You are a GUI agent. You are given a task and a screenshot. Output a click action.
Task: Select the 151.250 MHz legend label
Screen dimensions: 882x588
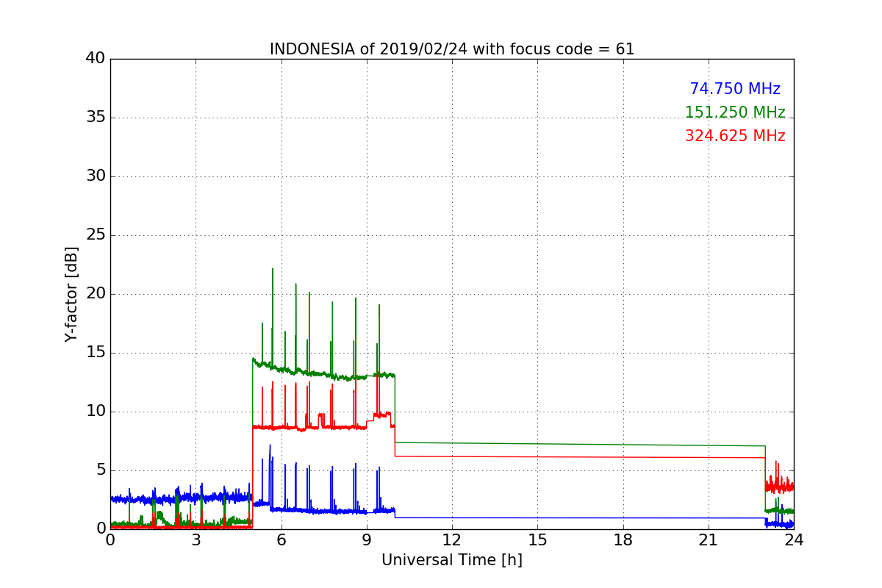(735, 112)
